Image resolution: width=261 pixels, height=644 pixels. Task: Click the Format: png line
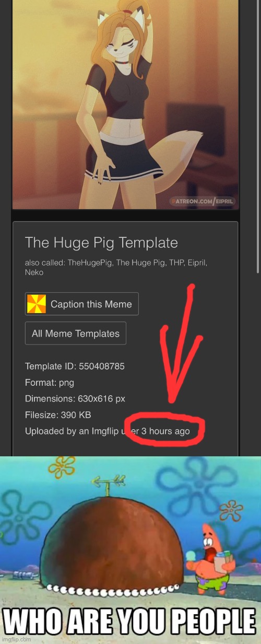click(x=50, y=383)
